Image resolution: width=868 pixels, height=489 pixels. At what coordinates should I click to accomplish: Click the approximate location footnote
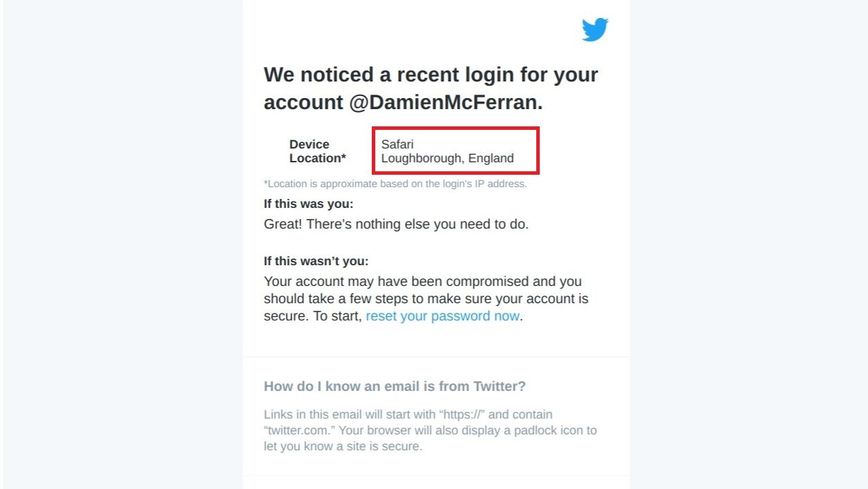395,184
